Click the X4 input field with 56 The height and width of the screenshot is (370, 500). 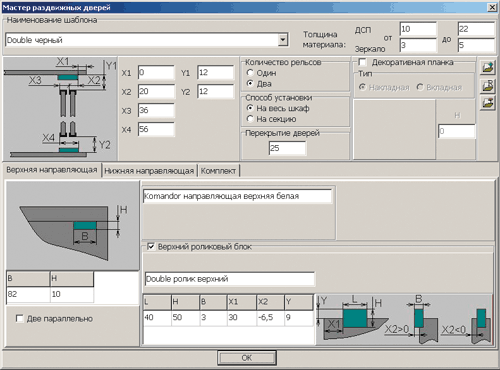pyautogui.click(x=156, y=129)
